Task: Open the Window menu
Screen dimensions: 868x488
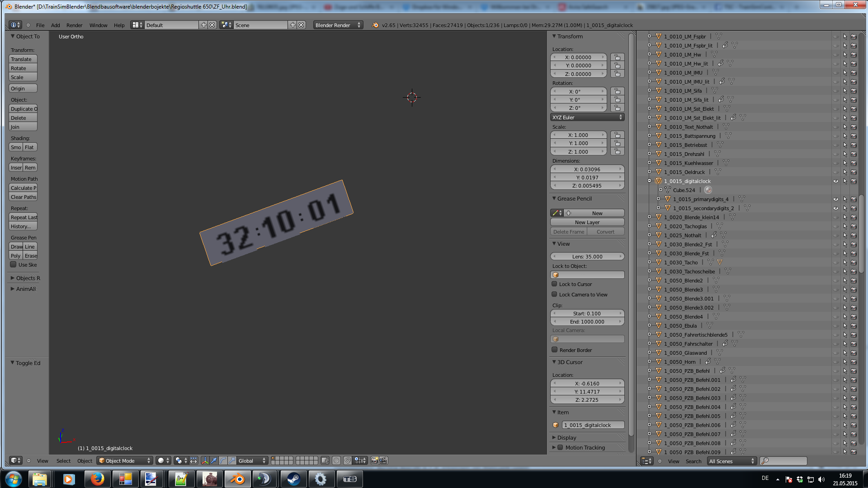Action: tap(98, 25)
